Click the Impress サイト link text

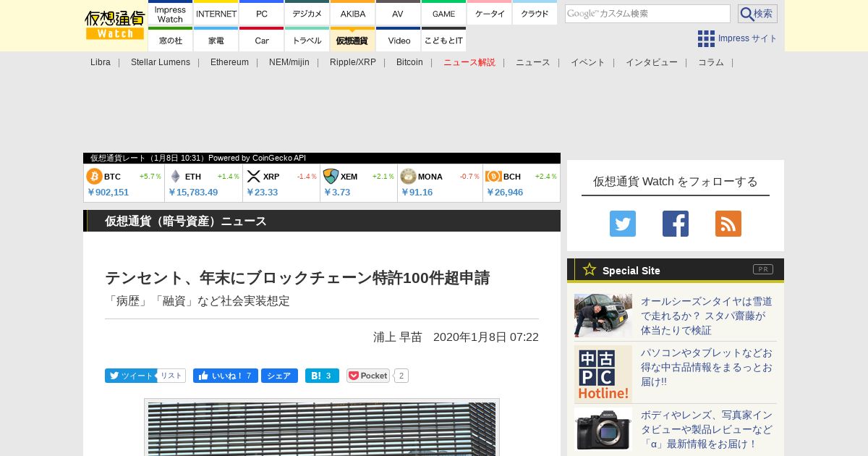pyautogui.click(x=748, y=38)
